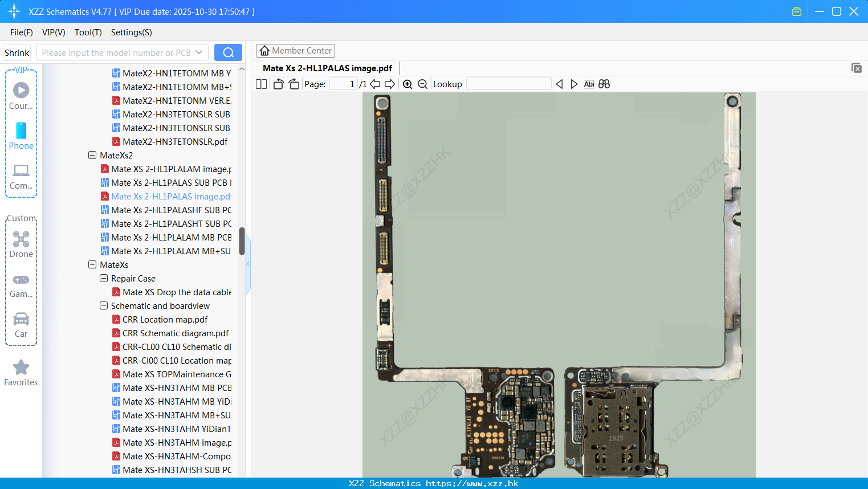Open Member Center
Image resolution: width=868 pixels, height=489 pixels.
[x=295, y=51]
